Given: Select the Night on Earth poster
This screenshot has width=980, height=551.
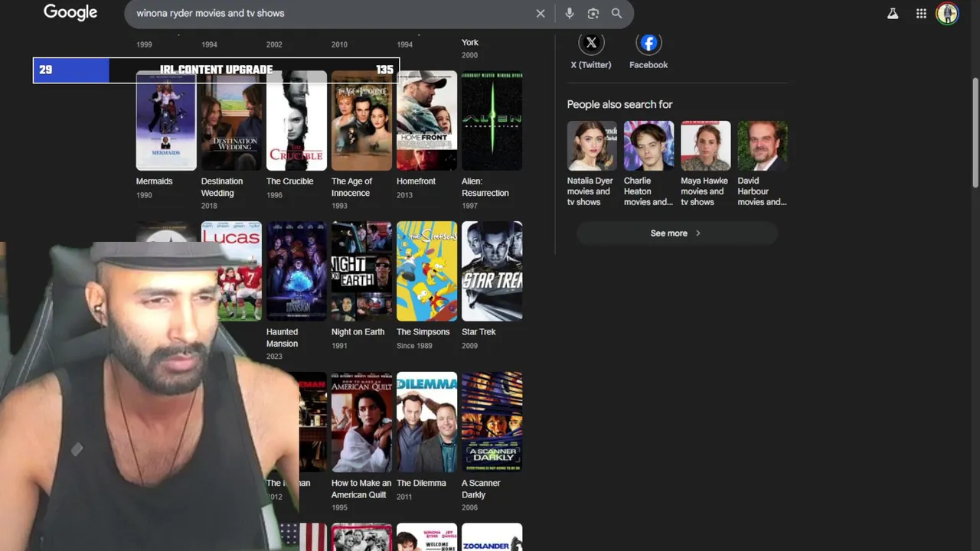Looking at the screenshot, I should [361, 271].
